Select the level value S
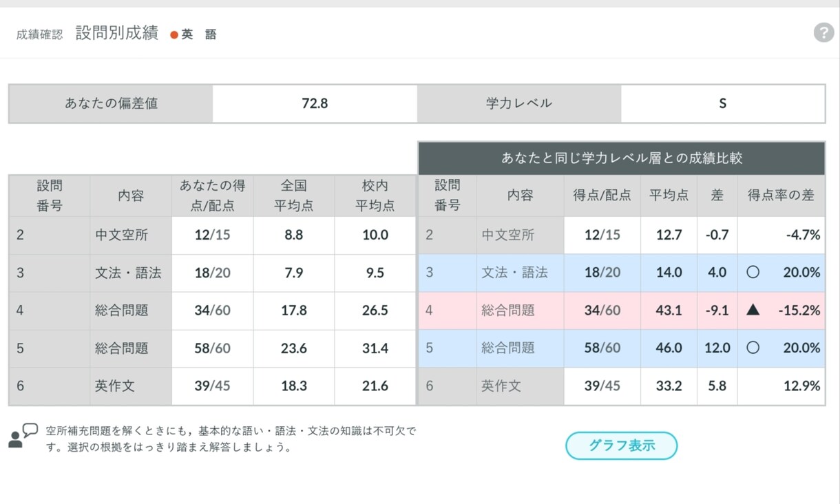 click(x=723, y=103)
